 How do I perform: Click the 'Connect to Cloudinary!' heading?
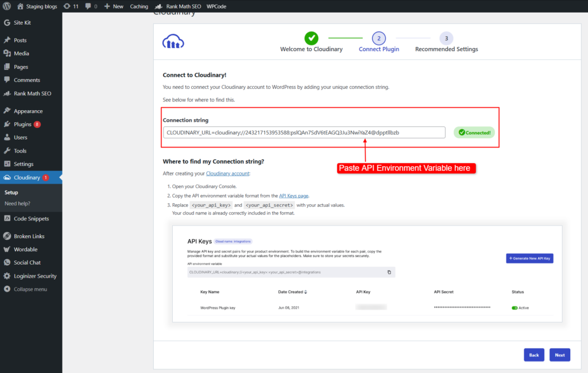(x=195, y=75)
